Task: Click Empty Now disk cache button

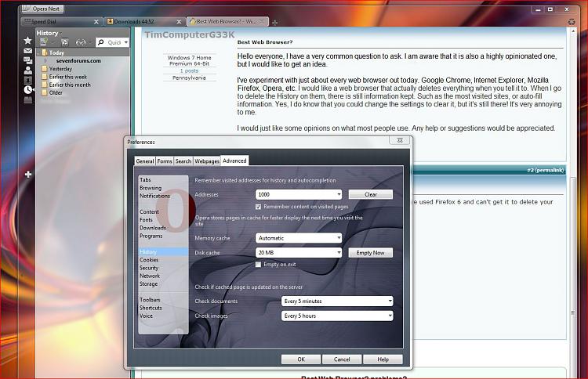Action: coord(371,253)
